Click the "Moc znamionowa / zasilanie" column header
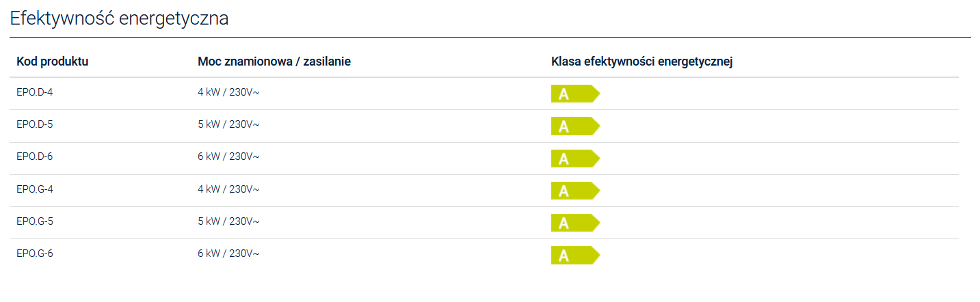Viewport: 980px width, 302px height. pos(274,61)
